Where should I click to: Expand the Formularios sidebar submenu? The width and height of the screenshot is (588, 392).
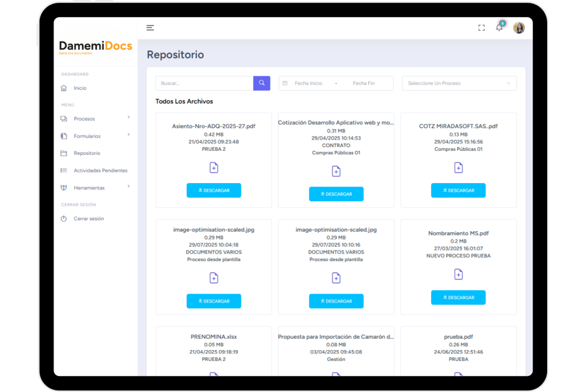tap(95, 136)
